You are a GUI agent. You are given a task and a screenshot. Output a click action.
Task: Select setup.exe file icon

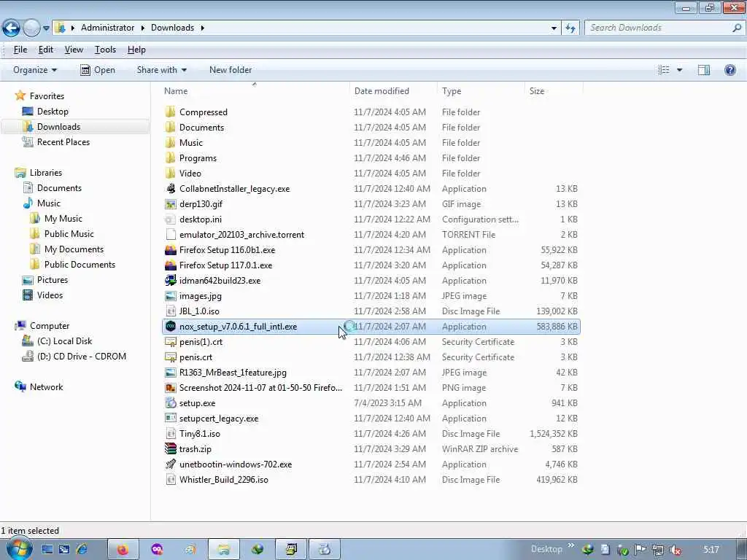[x=171, y=402]
